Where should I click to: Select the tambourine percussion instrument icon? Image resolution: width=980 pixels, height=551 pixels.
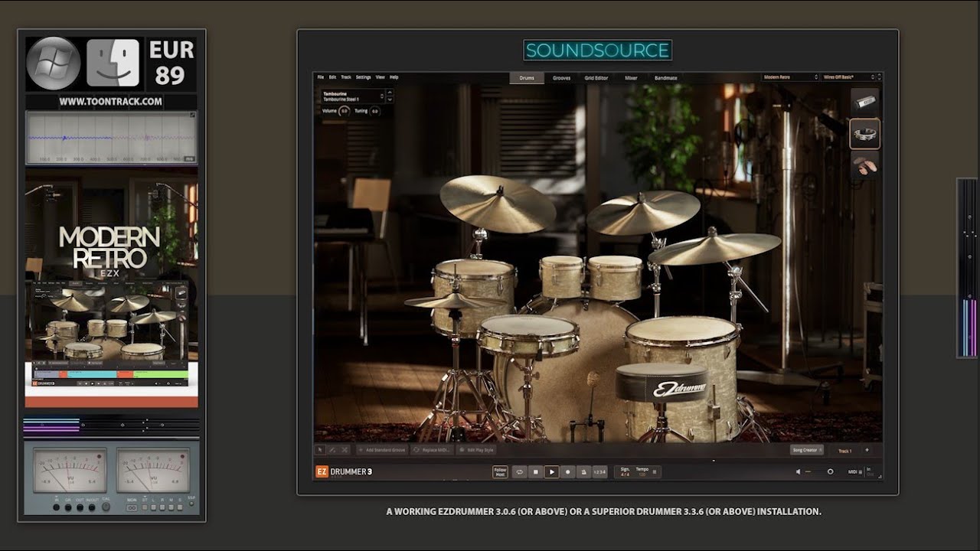pos(865,134)
